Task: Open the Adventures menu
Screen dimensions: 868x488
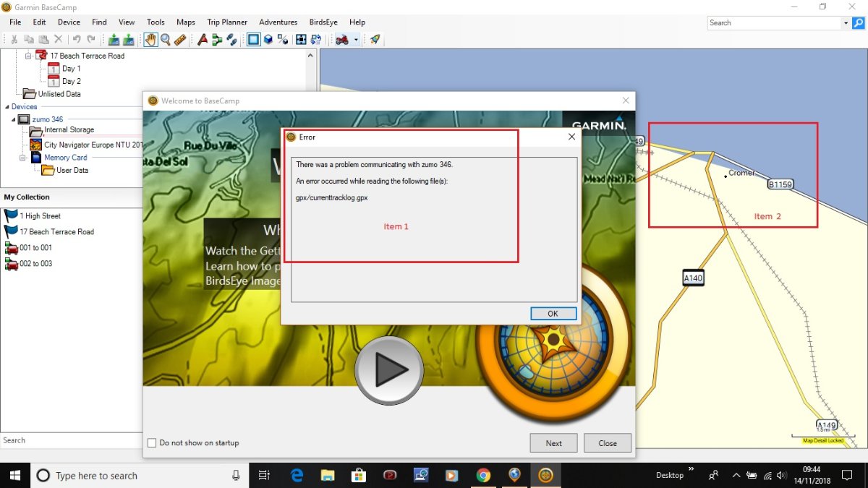Action: pos(278,22)
